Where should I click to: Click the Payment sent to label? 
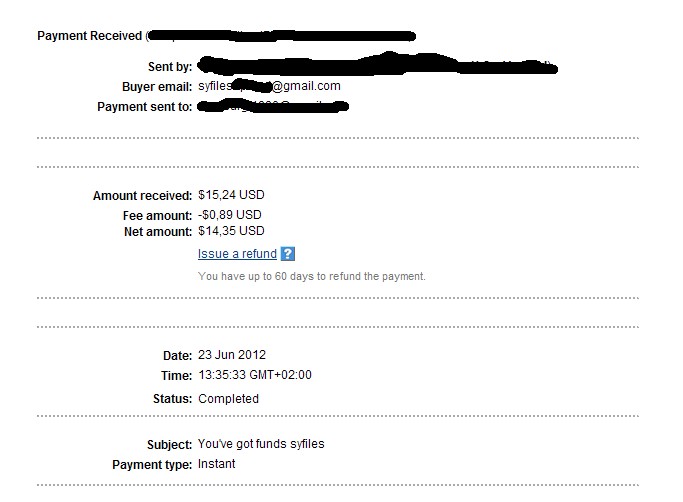144,107
